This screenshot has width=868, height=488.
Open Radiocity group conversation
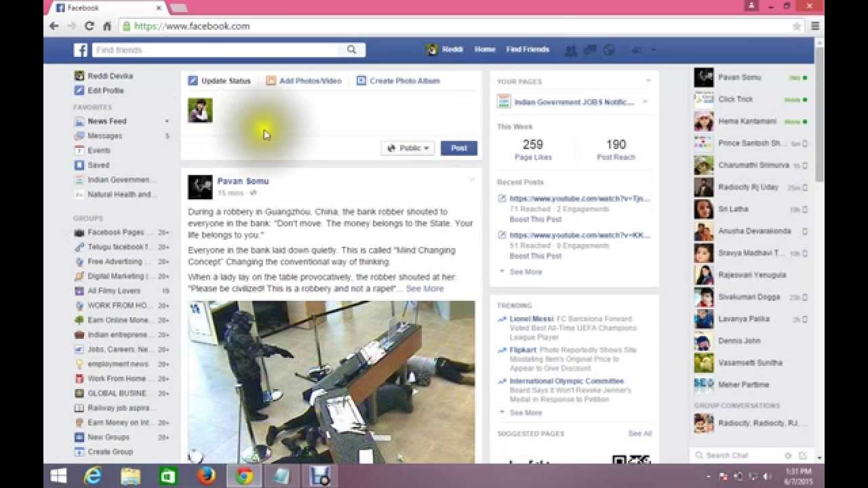click(x=751, y=423)
